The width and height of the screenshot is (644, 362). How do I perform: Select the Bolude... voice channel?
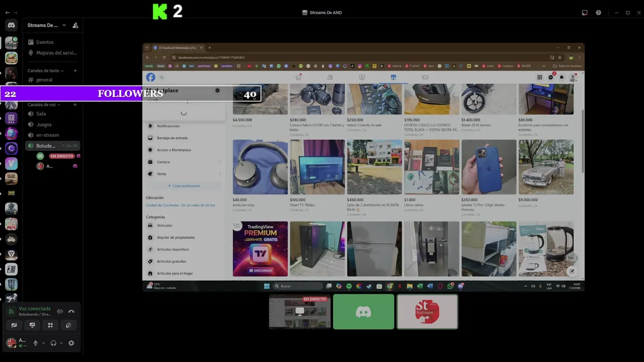pos(52,146)
